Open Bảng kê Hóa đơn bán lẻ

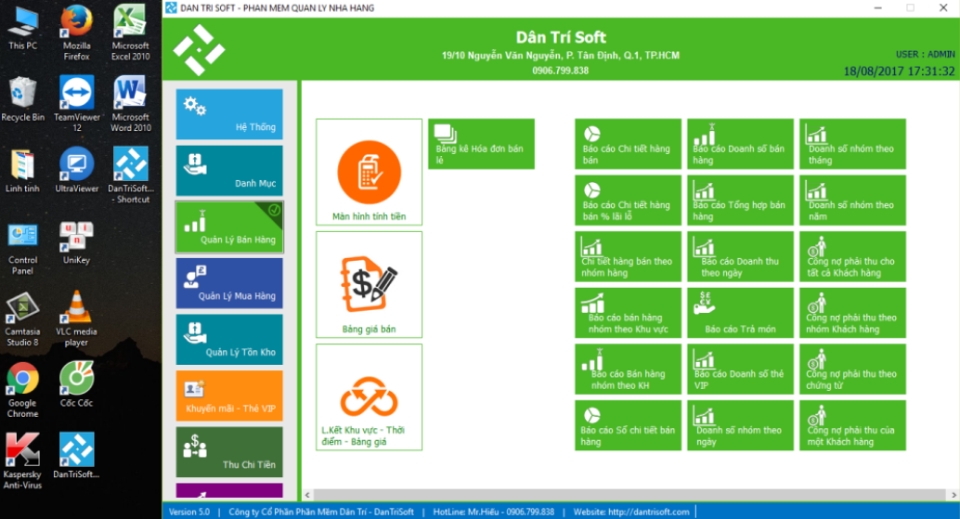(x=481, y=144)
